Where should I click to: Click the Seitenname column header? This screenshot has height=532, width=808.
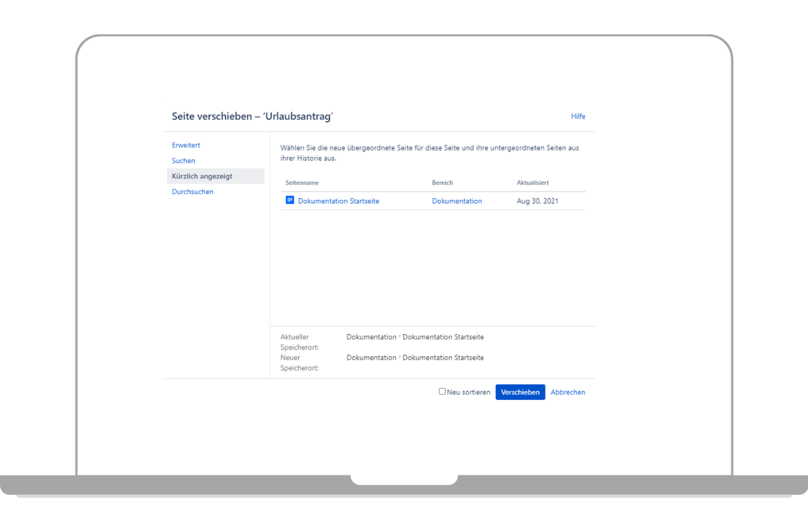pyautogui.click(x=302, y=183)
